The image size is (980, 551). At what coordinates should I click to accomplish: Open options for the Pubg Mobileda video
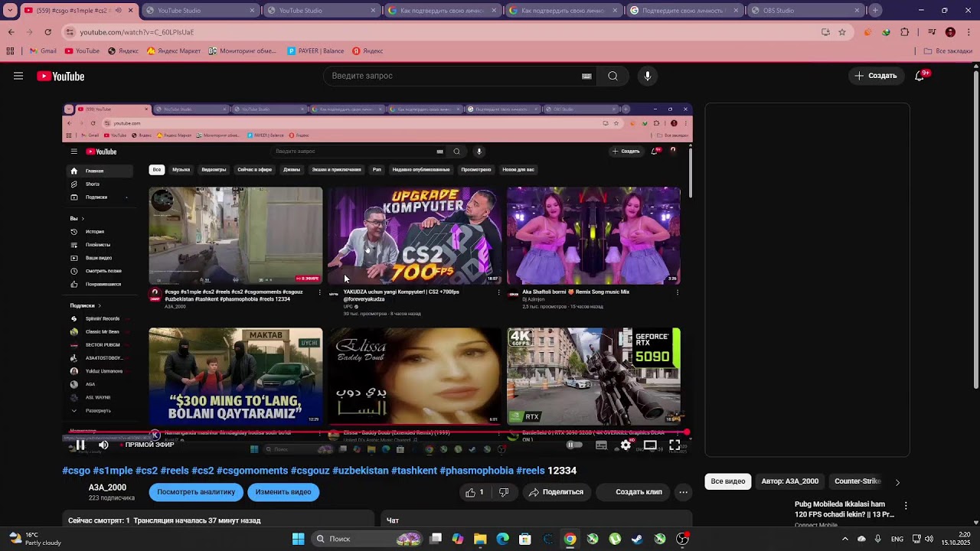click(906, 506)
